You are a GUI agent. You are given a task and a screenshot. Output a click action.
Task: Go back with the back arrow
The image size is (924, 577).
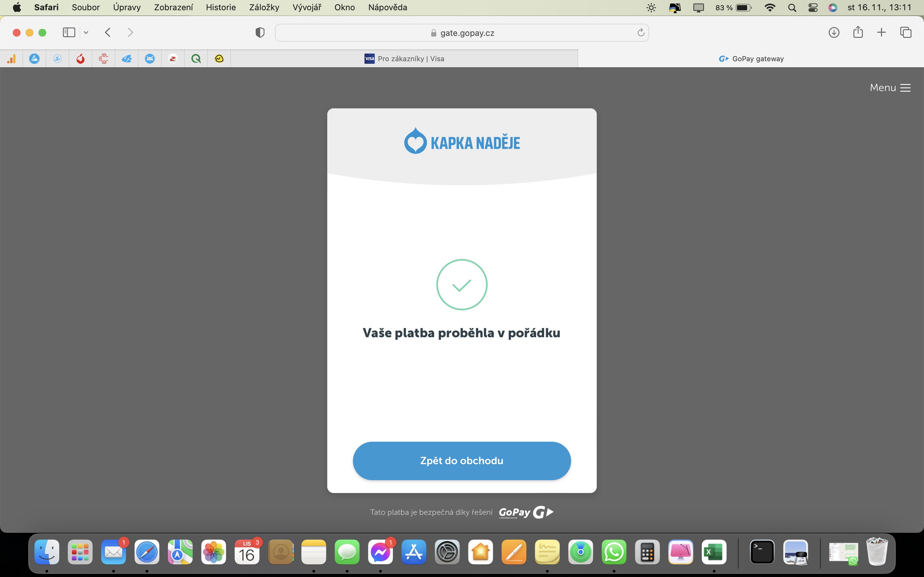[x=108, y=32]
